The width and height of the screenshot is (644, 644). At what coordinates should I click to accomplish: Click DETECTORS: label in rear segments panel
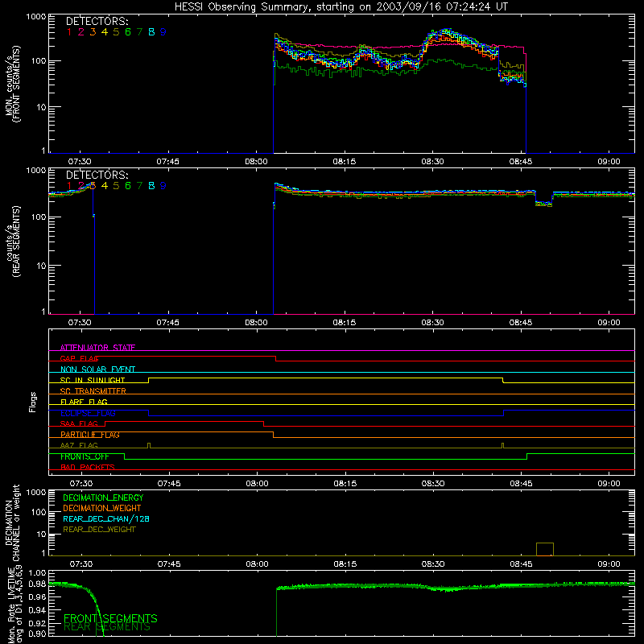click(x=97, y=175)
